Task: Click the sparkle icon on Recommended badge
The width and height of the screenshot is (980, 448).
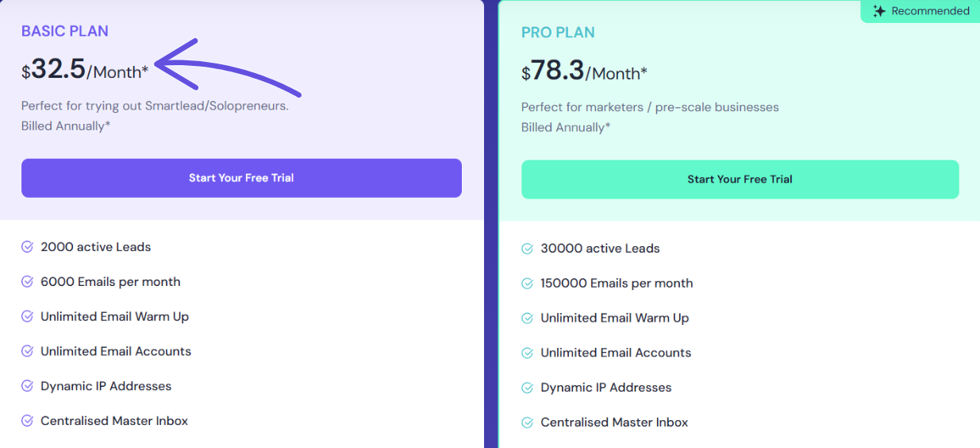Action: click(878, 11)
